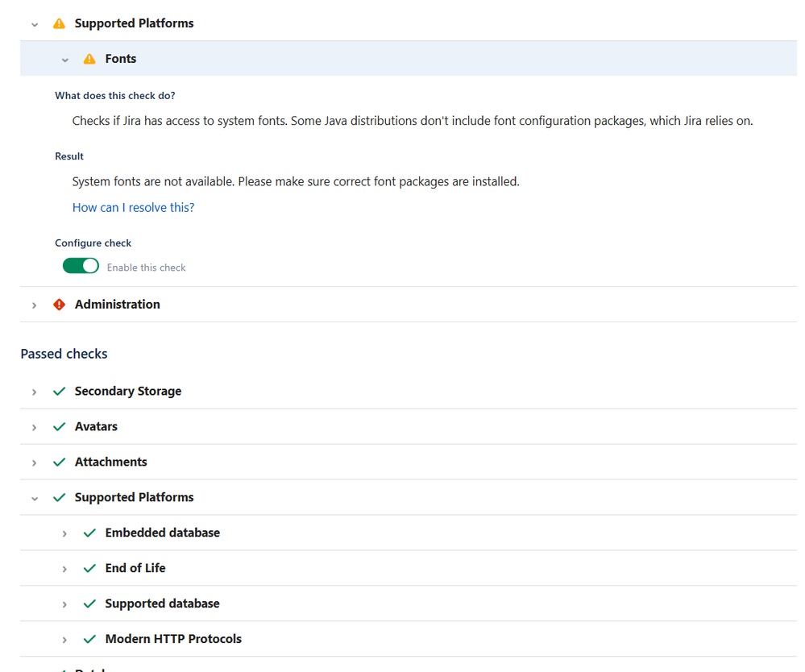Click the Fonts section header
Image resolution: width=805 pixels, height=672 pixels.
[x=120, y=58]
